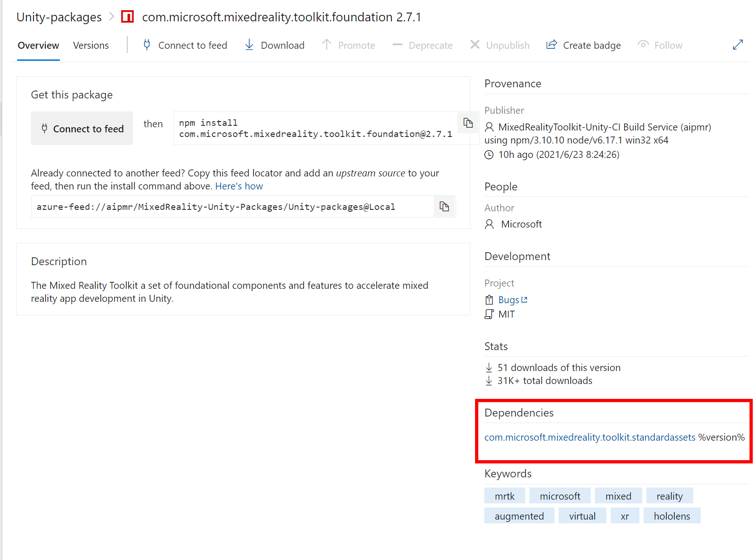Click the download icon beside 51 downloads

pyautogui.click(x=489, y=368)
